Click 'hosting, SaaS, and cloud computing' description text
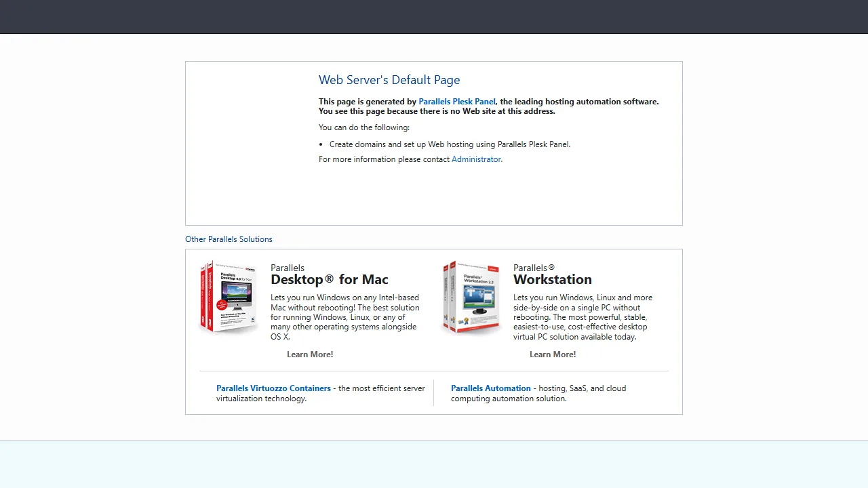Screen dimensions: 868x488 click(538, 394)
